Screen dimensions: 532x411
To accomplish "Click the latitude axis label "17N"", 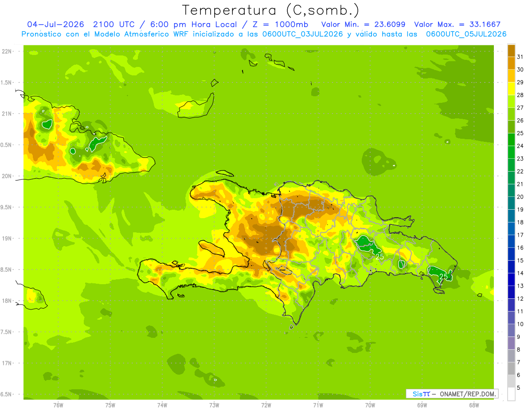I will 6,363.
